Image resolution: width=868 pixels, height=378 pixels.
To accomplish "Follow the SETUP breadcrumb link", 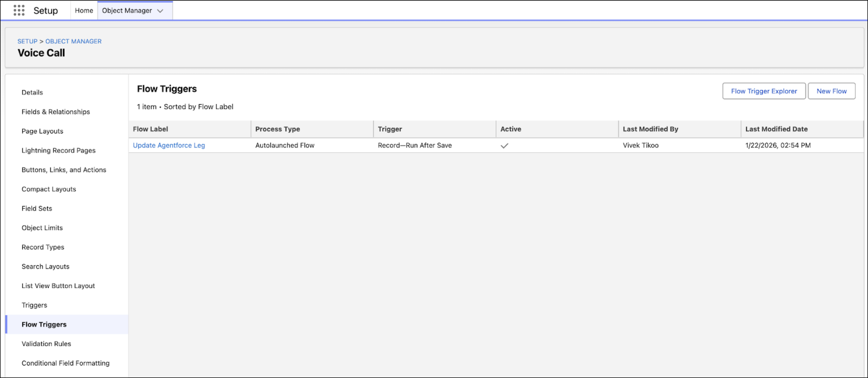I will 27,41.
